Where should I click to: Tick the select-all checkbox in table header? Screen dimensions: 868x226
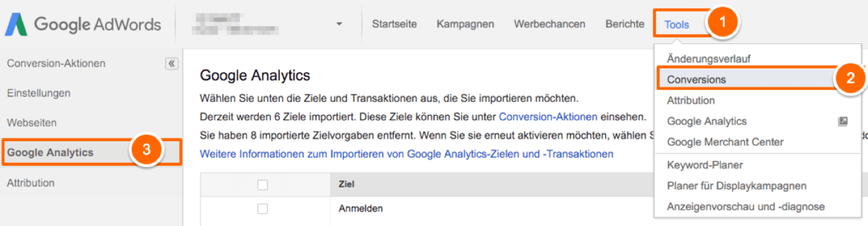pyautogui.click(x=263, y=184)
